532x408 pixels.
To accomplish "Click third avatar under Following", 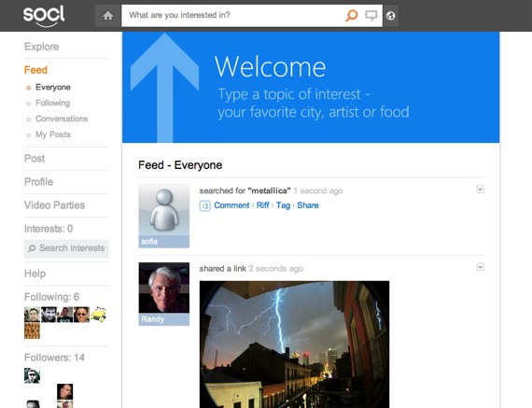I will (65, 315).
